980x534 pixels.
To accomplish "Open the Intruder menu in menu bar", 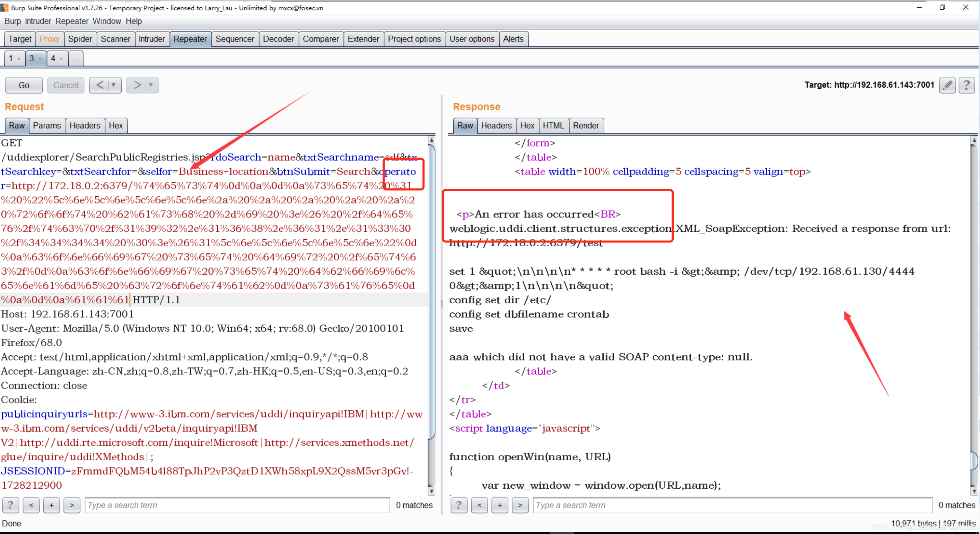I will click(x=38, y=21).
